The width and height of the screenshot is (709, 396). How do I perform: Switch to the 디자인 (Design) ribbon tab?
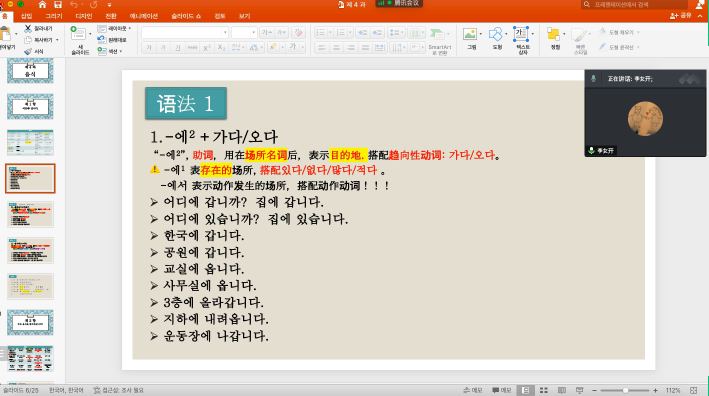pos(84,16)
